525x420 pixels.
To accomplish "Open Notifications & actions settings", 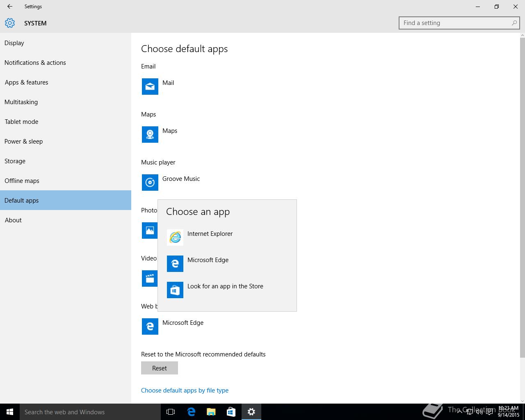I will tap(66, 63).
